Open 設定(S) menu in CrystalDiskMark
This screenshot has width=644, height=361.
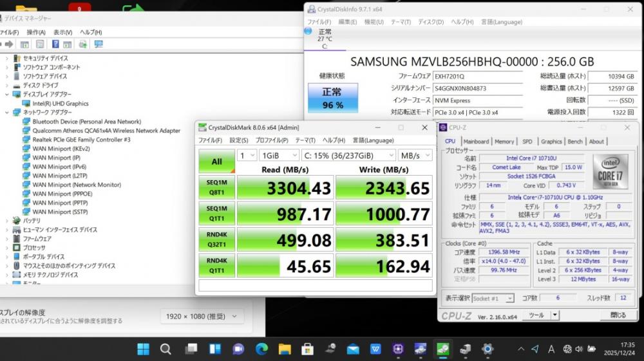(239, 140)
